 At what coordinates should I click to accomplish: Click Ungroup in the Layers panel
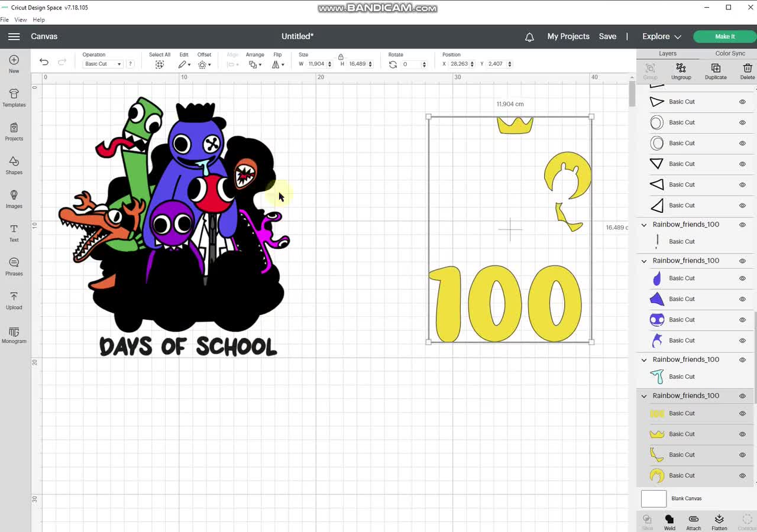pos(681,72)
